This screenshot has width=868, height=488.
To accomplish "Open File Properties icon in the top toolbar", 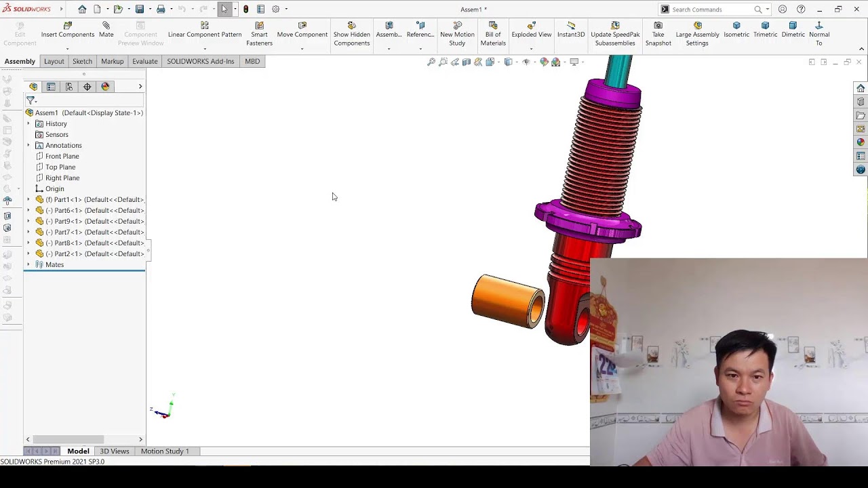I will [260, 9].
